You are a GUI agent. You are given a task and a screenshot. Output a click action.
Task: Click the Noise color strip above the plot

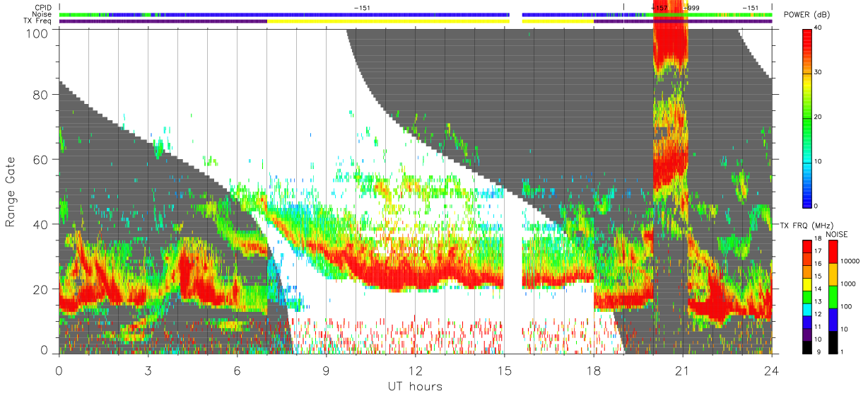[x=416, y=14]
